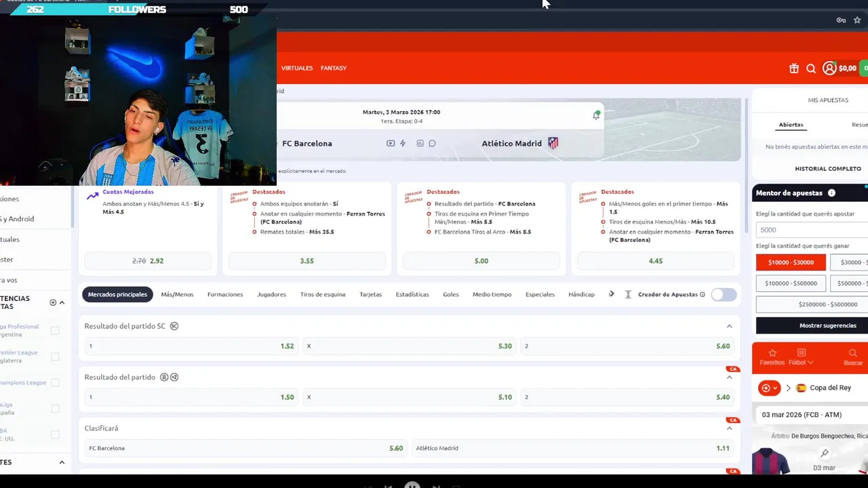Pick Atlético Madrid to qualify at 1.11
Viewport: 868px width, 488px height.
click(x=573, y=448)
